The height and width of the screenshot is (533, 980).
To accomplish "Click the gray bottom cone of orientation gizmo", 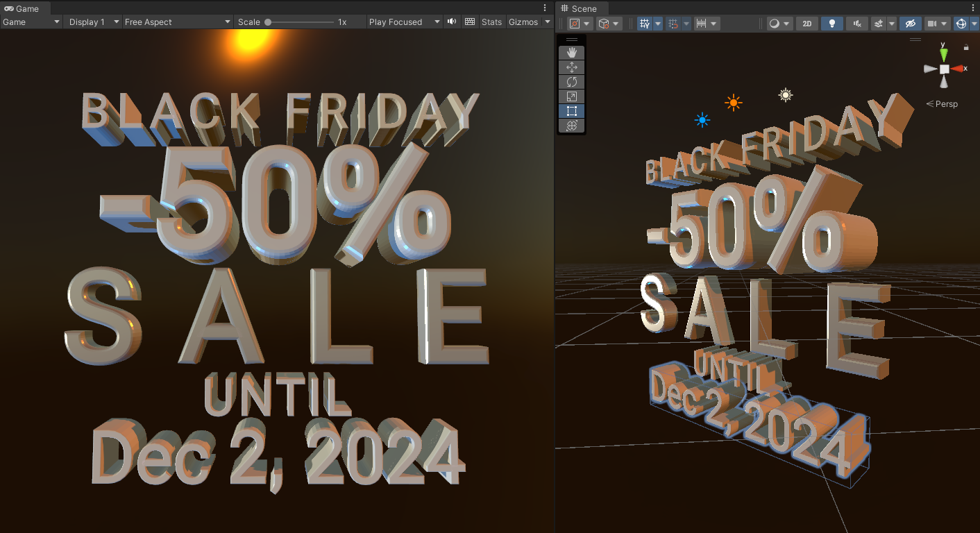I will coord(944,82).
